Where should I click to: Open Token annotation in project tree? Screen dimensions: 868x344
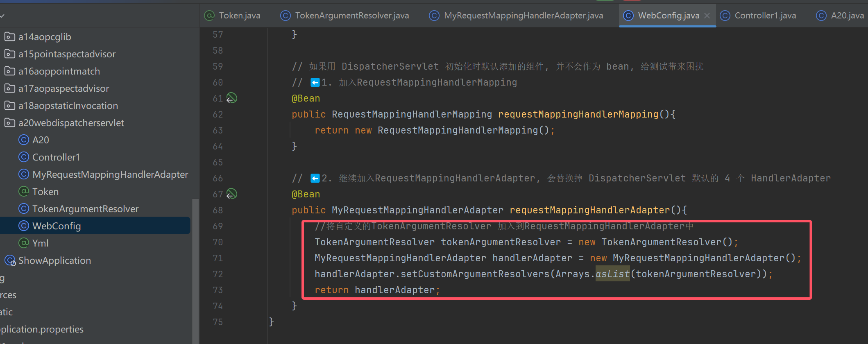click(x=95, y=192)
